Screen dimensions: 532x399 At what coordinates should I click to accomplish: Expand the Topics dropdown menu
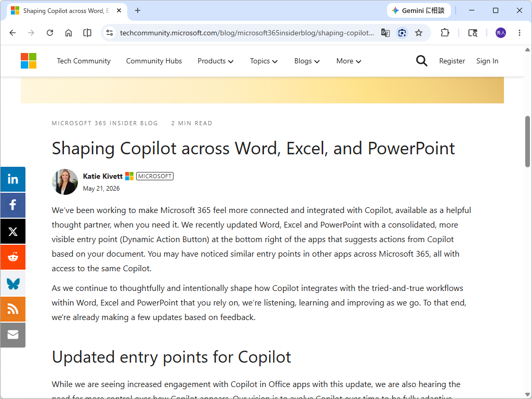263,61
